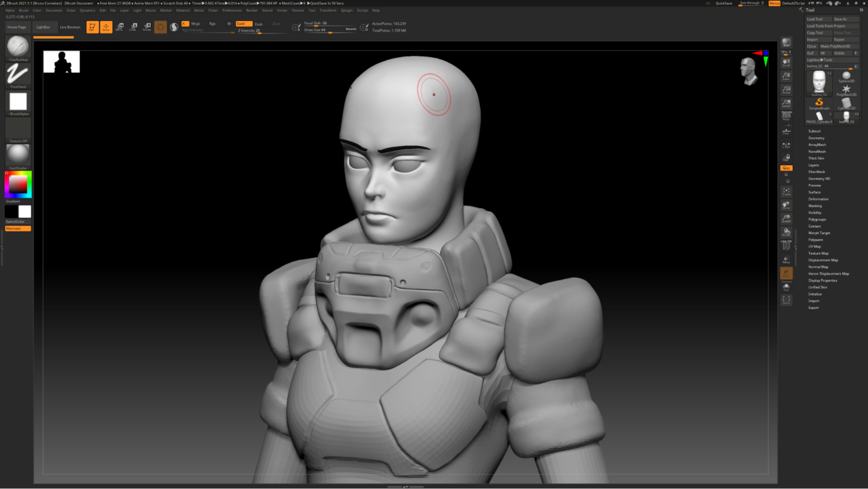The width and height of the screenshot is (868, 489).
Task: Open LightBox
Action: tap(44, 27)
